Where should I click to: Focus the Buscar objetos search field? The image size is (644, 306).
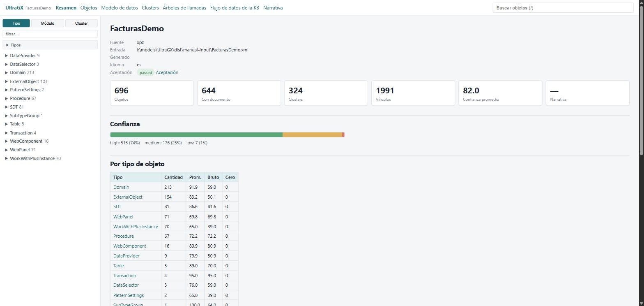pyautogui.click(x=563, y=8)
